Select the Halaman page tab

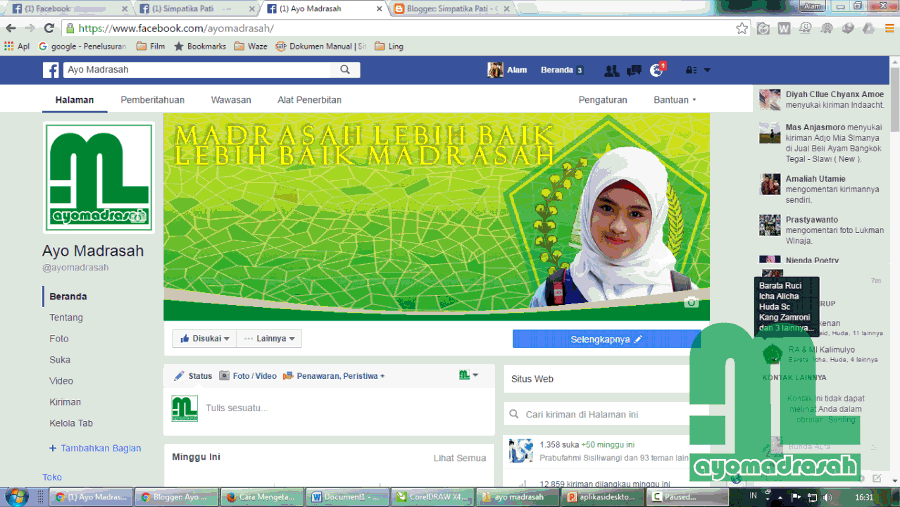[x=75, y=100]
